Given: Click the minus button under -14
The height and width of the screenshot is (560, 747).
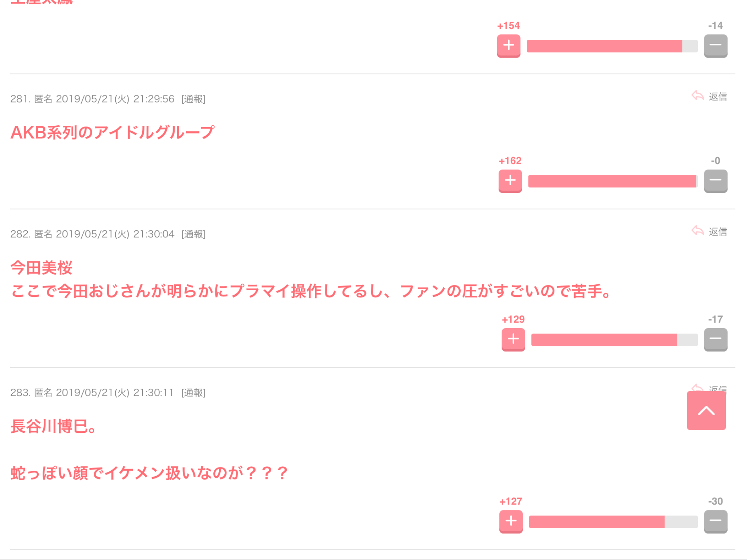Looking at the screenshot, I should tap(715, 46).
